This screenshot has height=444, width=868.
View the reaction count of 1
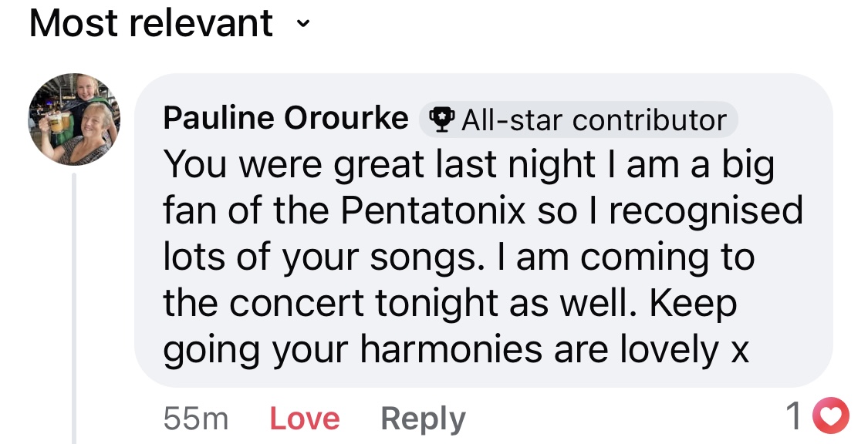[794, 417]
